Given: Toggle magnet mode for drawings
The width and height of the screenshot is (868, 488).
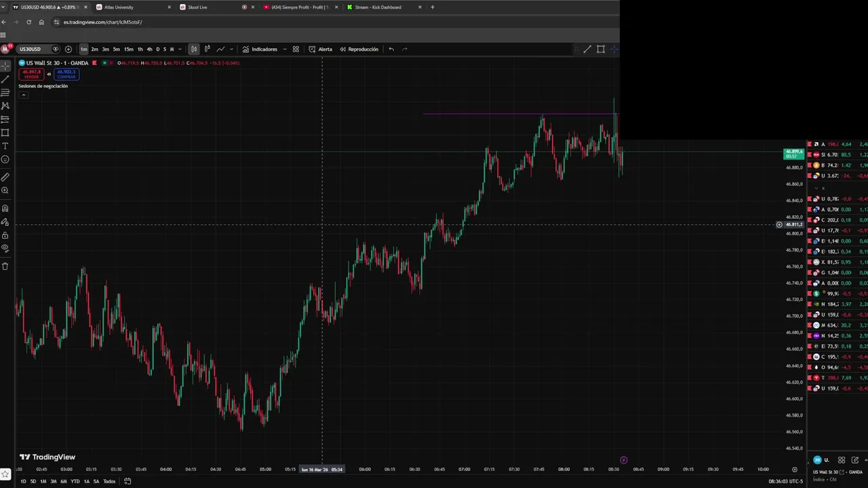Looking at the screenshot, I should 5,208.
